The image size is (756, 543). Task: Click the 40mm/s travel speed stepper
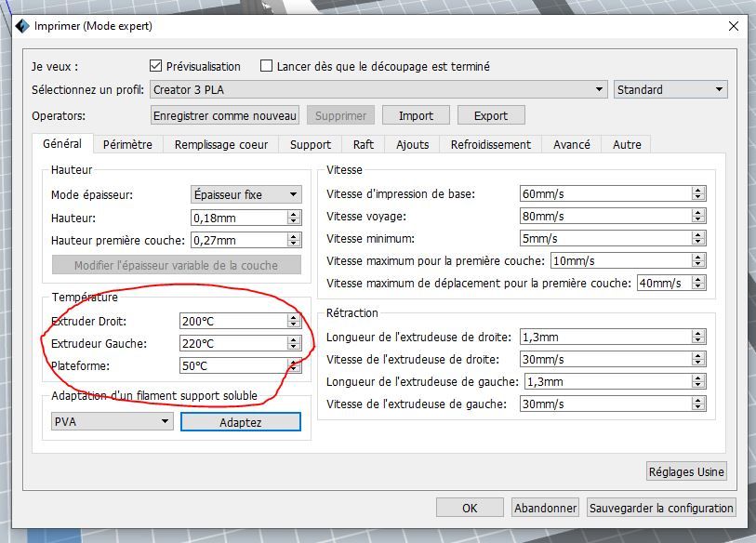[x=698, y=283]
